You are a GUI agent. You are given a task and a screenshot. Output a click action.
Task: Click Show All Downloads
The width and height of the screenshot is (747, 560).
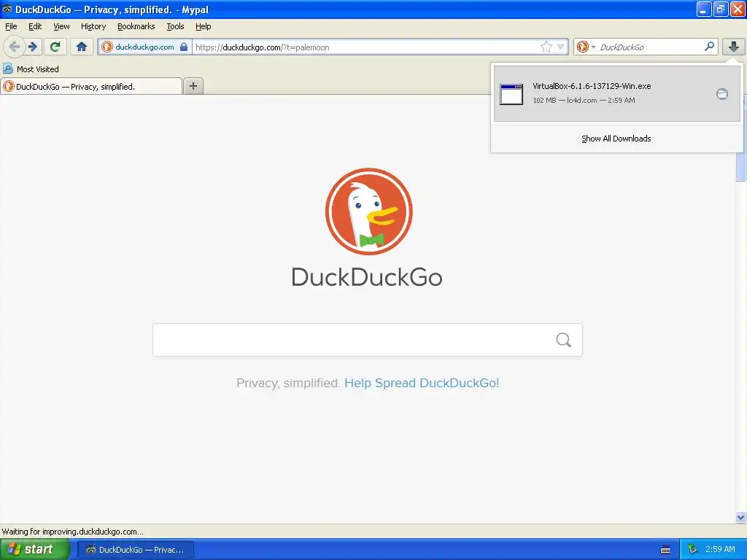coord(616,139)
